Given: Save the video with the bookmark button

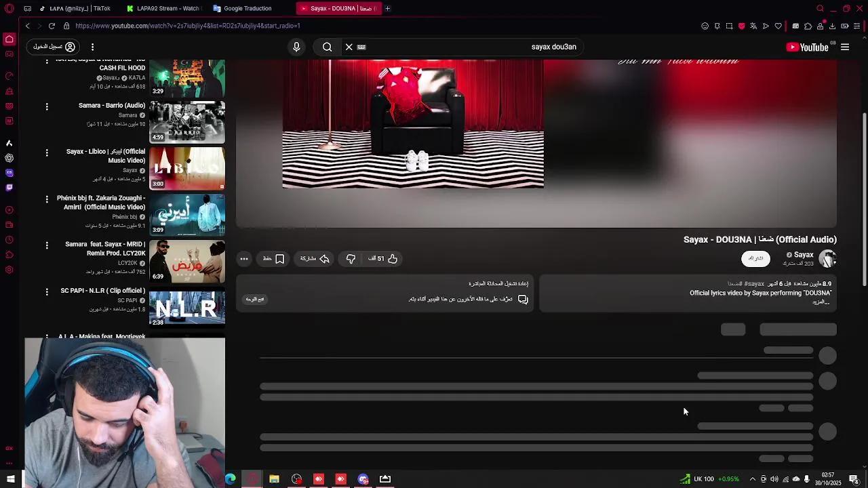Looking at the screenshot, I should [x=274, y=258].
